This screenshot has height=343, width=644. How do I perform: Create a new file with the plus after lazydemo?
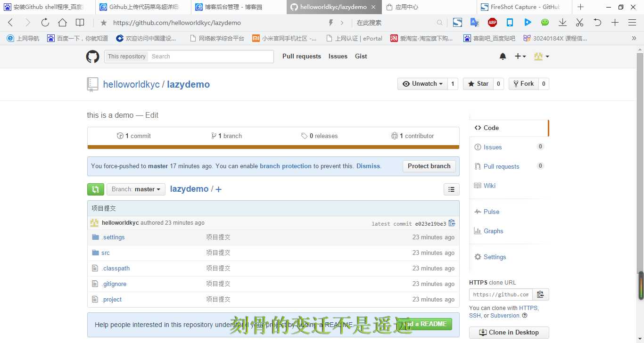click(218, 189)
